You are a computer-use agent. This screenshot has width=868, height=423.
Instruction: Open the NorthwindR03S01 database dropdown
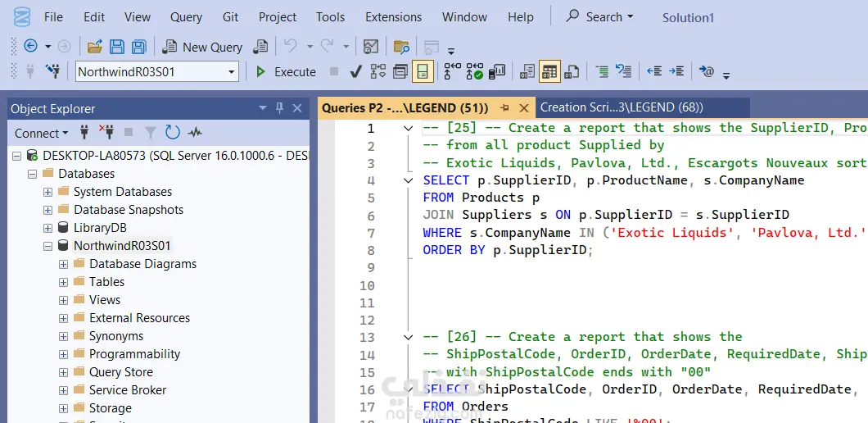tap(232, 72)
